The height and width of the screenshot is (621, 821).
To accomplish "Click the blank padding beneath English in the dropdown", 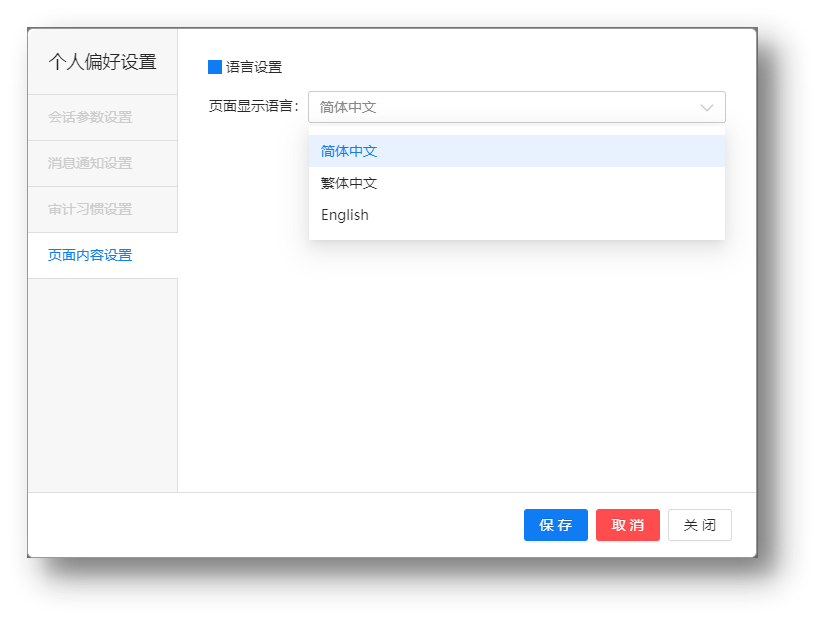I will [x=516, y=234].
